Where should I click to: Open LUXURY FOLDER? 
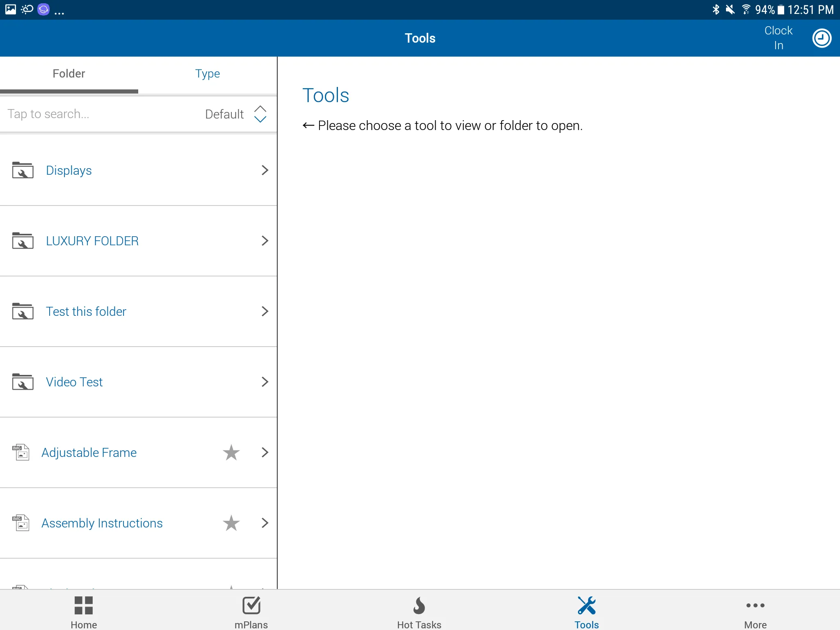[138, 241]
